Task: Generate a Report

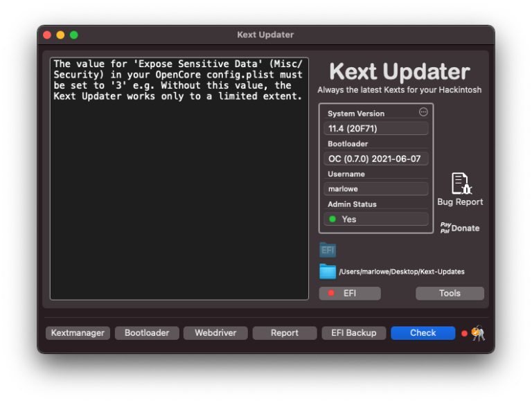Action: [285, 333]
